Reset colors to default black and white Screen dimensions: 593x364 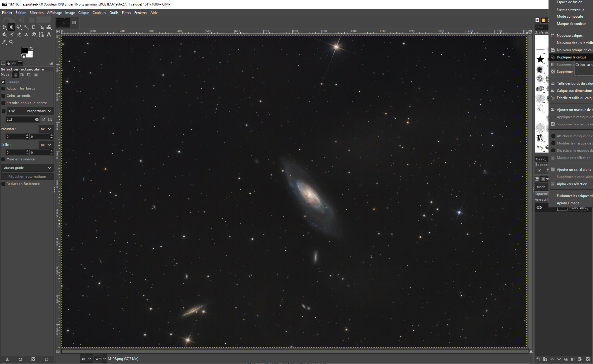(23, 56)
